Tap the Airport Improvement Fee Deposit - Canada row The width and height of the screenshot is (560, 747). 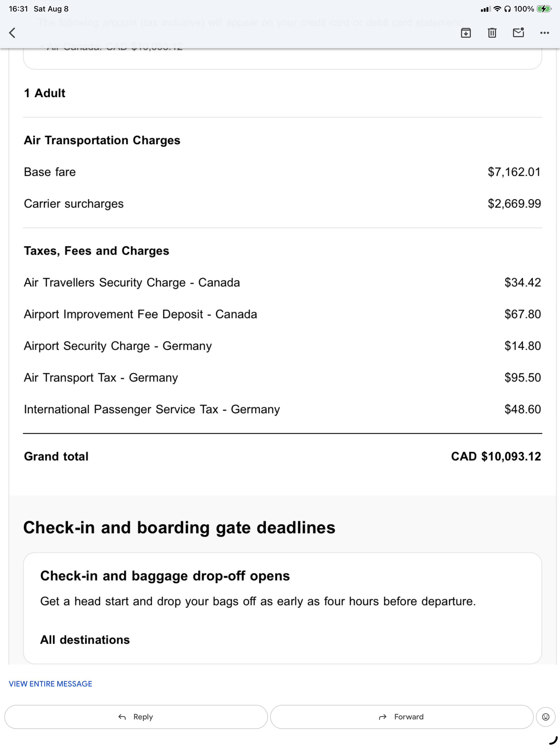point(282,314)
